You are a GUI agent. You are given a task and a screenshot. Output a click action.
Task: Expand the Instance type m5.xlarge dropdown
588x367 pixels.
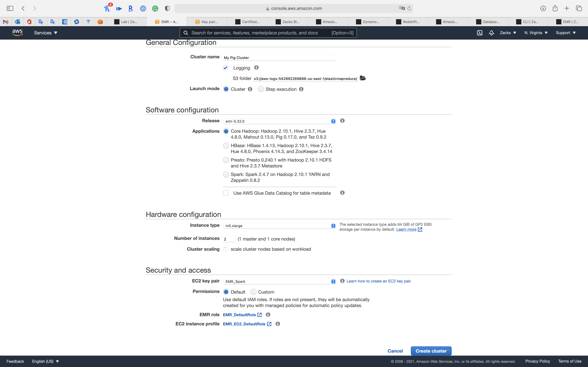279,226
